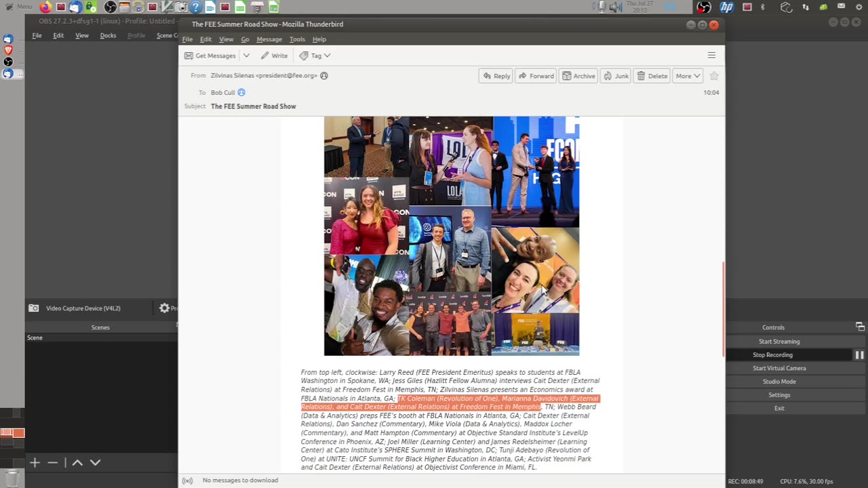868x488 pixels.
Task: Click the network up-down arrows tray icon
Action: click(x=806, y=7)
